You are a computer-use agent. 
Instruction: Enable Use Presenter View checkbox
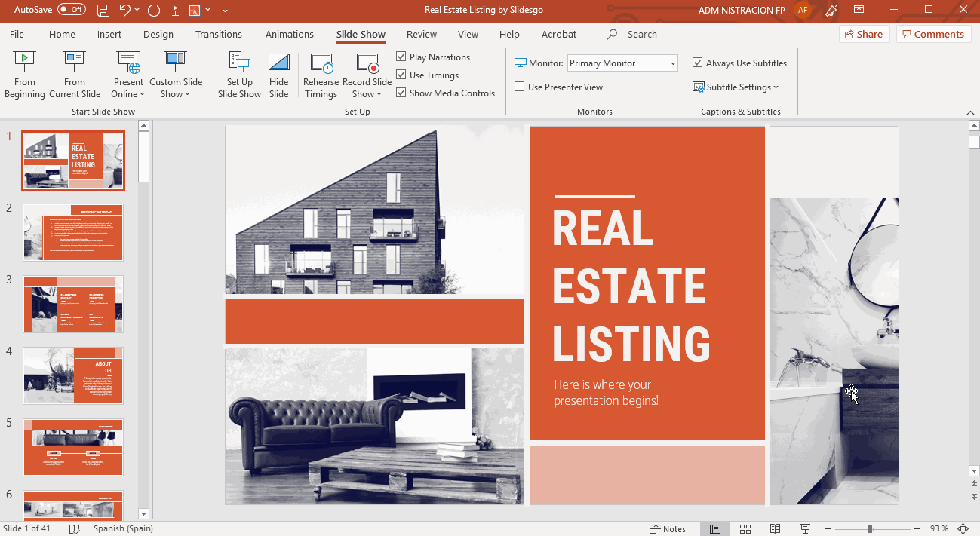pyautogui.click(x=520, y=87)
